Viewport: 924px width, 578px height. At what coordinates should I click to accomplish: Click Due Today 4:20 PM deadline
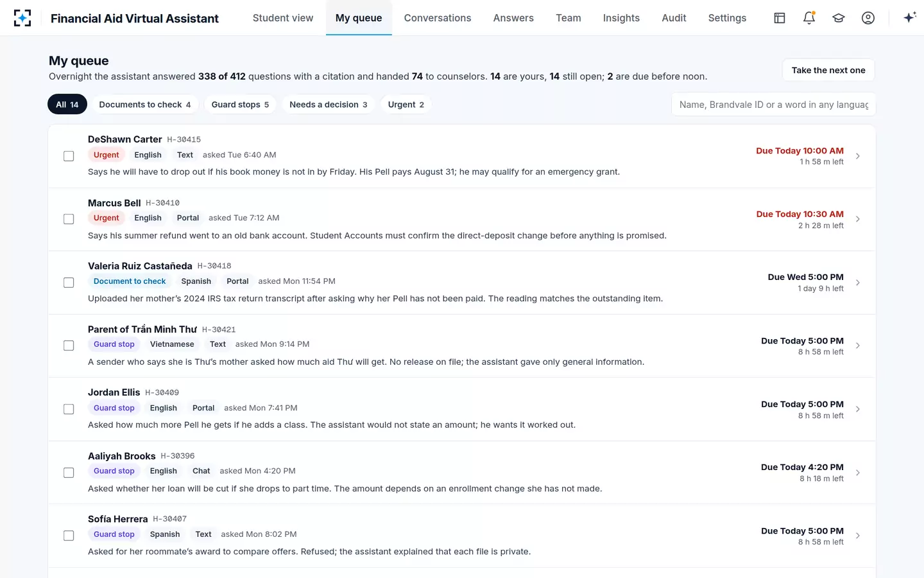click(802, 468)
